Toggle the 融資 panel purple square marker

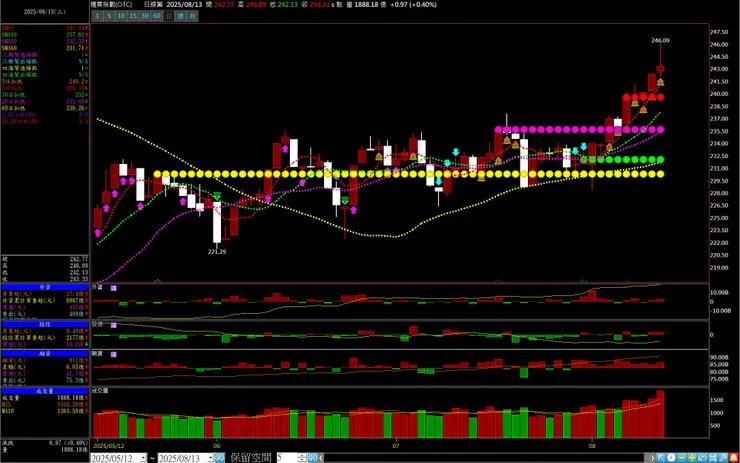coord(113,354)
